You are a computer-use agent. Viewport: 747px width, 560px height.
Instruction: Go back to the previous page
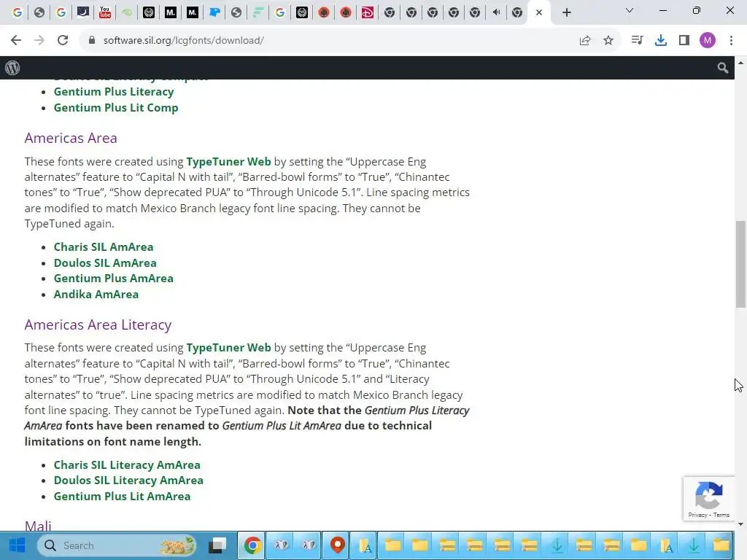16,41
